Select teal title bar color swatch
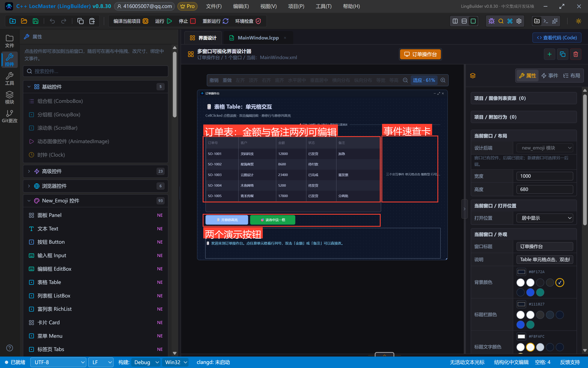The image size is (588, 368). pyautogui.click(x=530, y=325)
